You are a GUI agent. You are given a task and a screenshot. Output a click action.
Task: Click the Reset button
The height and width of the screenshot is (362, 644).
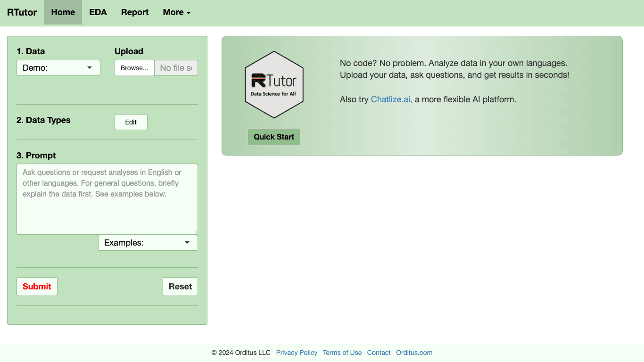click(x=180, y=287)
